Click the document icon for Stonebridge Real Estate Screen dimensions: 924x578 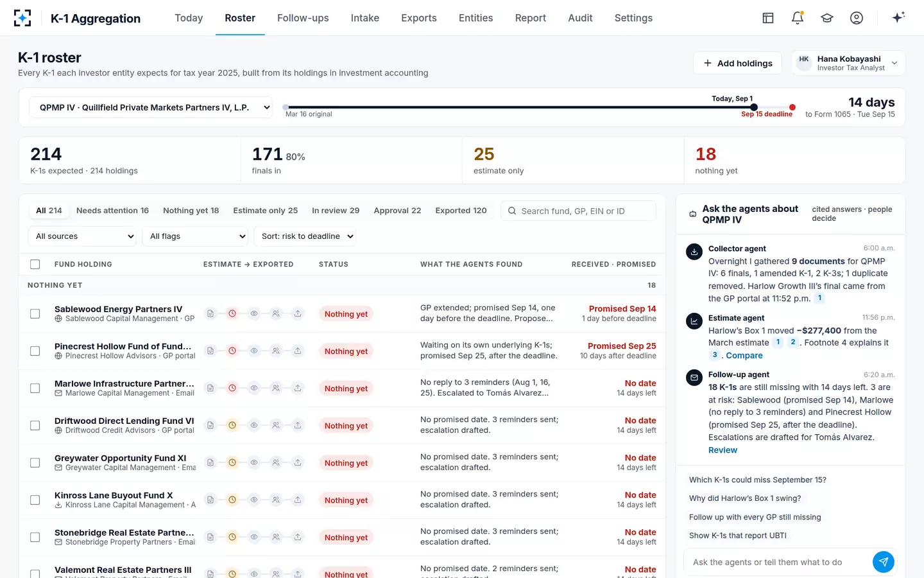[x=210, y=538]
